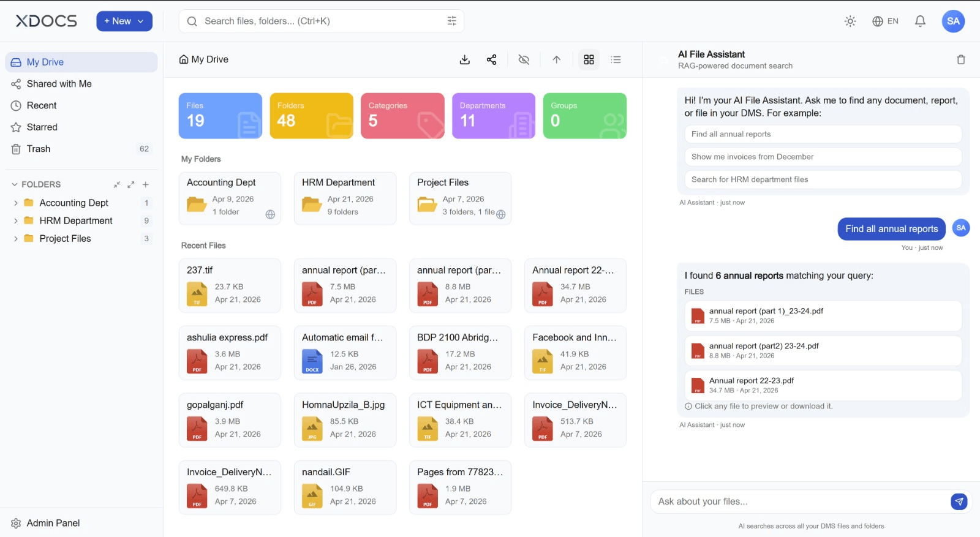This screenshot has width=980, height=537.
Task: Expand Accounting Dept tree node
Action: (x=15, y=203)
